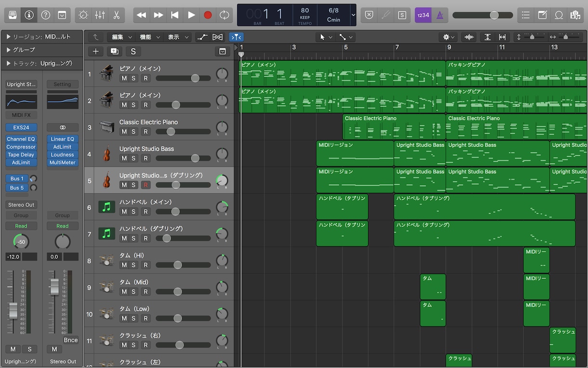
Task: Click the horizontal auto zoom icon
Action: pyautogui.click(x=502, y=37)
